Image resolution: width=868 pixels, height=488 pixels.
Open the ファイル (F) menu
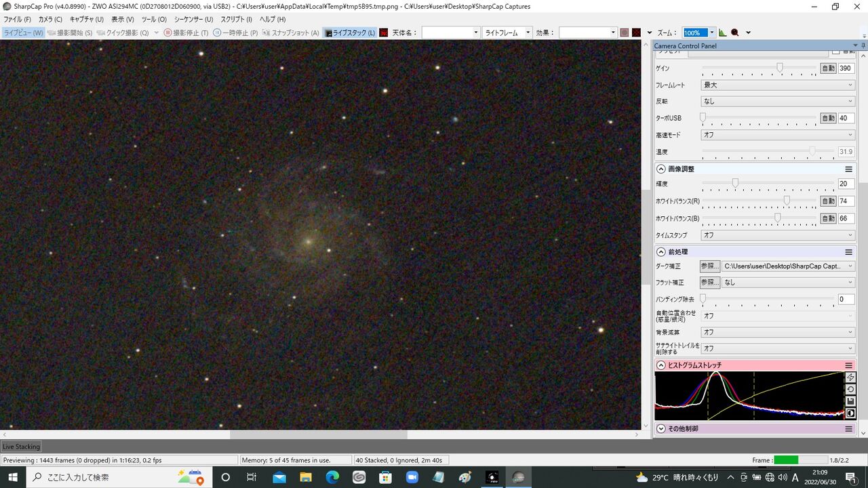18,19
